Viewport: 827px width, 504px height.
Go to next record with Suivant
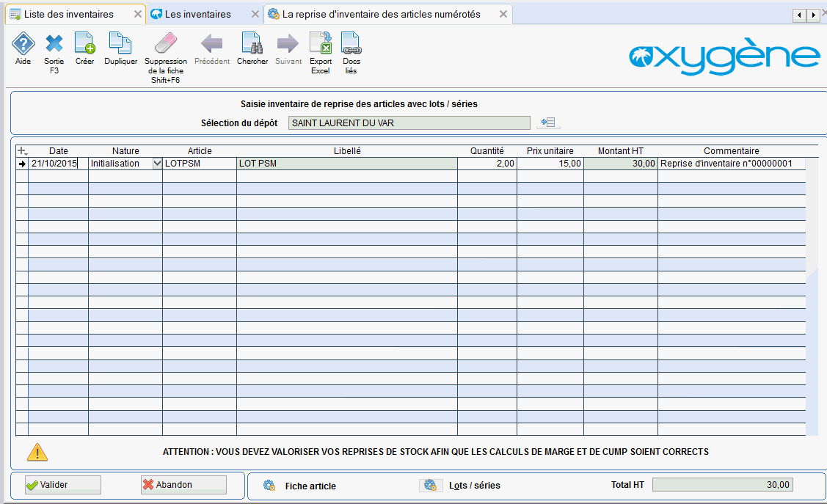tap(288, 43)
